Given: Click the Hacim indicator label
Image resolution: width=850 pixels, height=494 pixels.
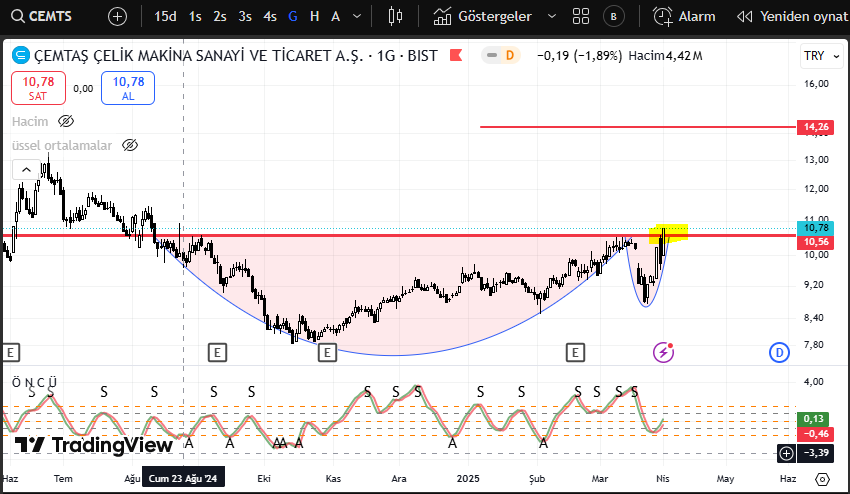Looking at the screenshot, I should pyautogui.click(x=30, y=121).
